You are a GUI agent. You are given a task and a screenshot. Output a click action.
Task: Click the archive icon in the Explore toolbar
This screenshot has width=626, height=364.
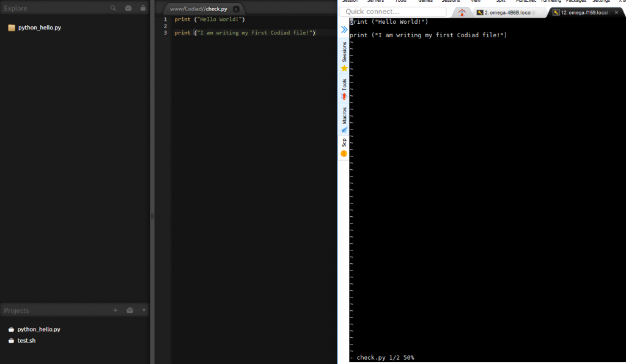128,8
